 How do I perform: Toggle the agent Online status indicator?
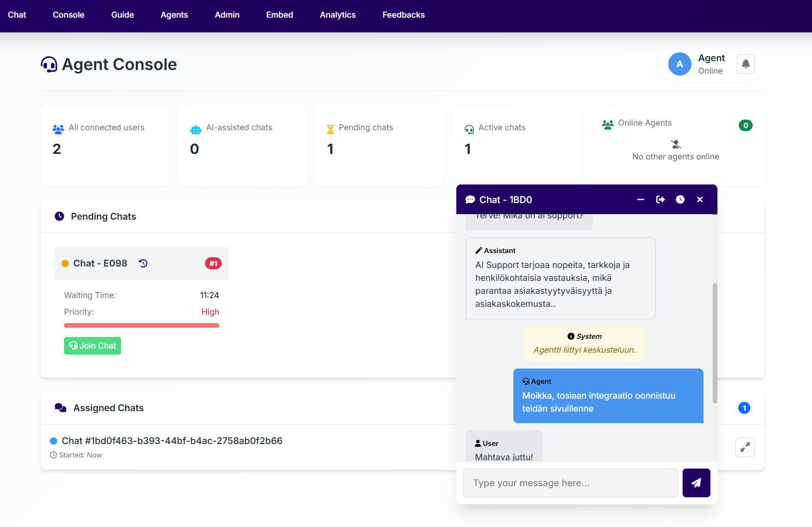tap(710, 71)
